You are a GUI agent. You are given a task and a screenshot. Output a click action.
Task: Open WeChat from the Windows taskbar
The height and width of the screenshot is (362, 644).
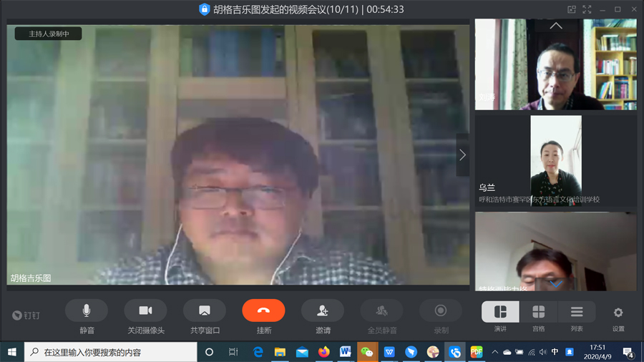click(367, 352)
